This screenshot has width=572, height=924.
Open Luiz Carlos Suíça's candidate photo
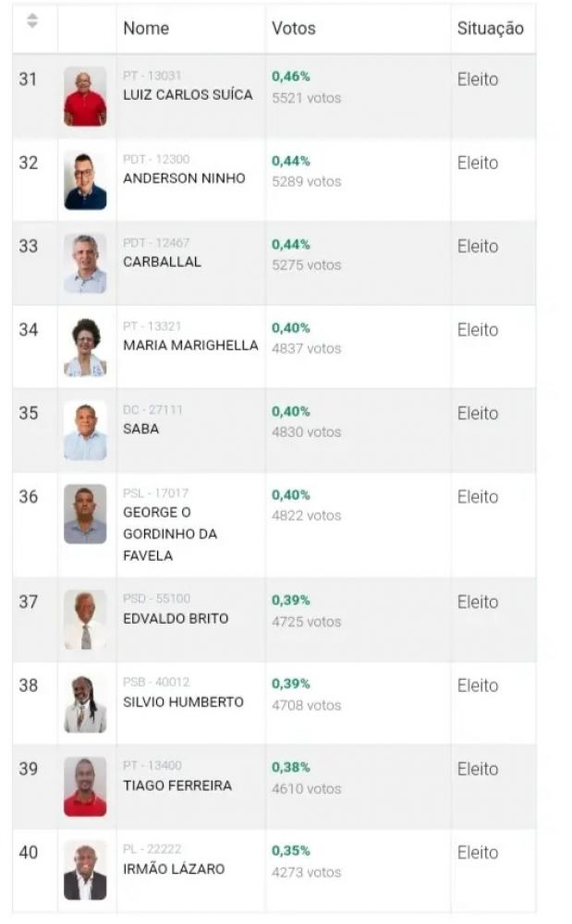(x=85, y=97)
